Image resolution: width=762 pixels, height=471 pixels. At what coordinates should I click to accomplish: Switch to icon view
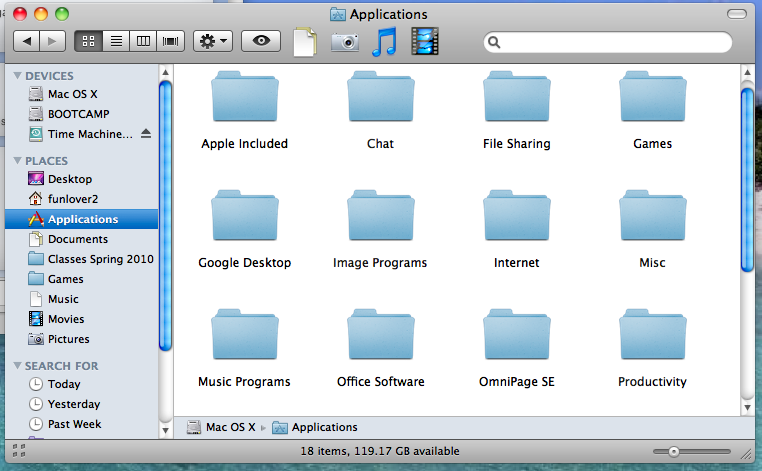88,41
